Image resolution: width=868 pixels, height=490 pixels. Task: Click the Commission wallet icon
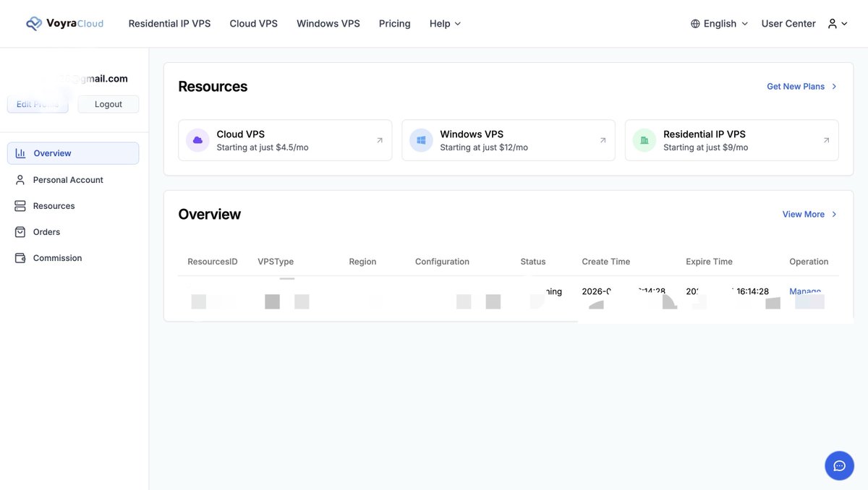20,258
